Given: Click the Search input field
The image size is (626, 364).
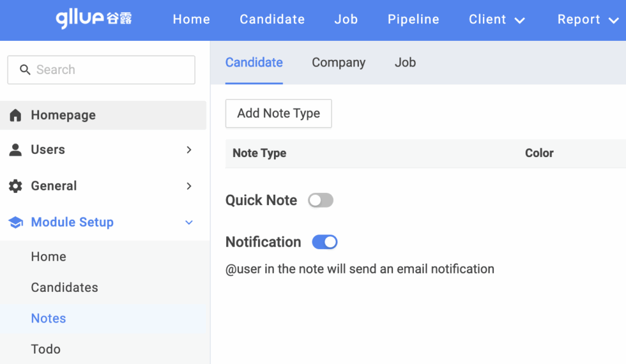Looking at the screenshot, I should point(101,70).
